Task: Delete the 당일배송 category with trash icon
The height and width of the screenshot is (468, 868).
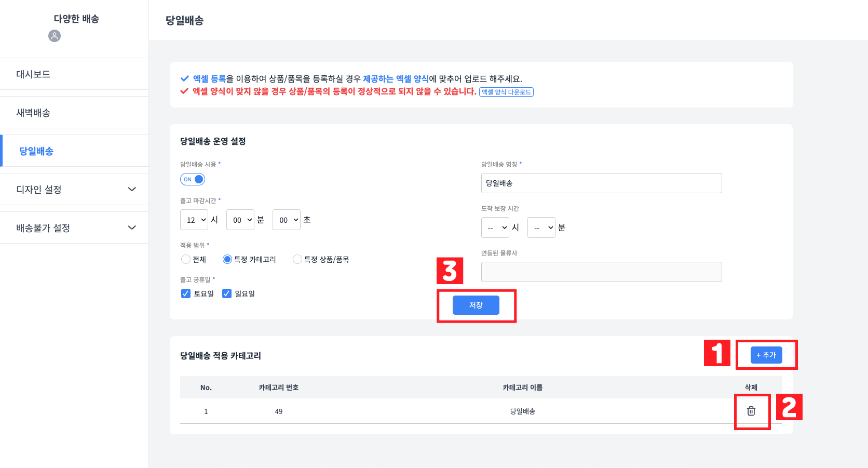Action: 751,411
